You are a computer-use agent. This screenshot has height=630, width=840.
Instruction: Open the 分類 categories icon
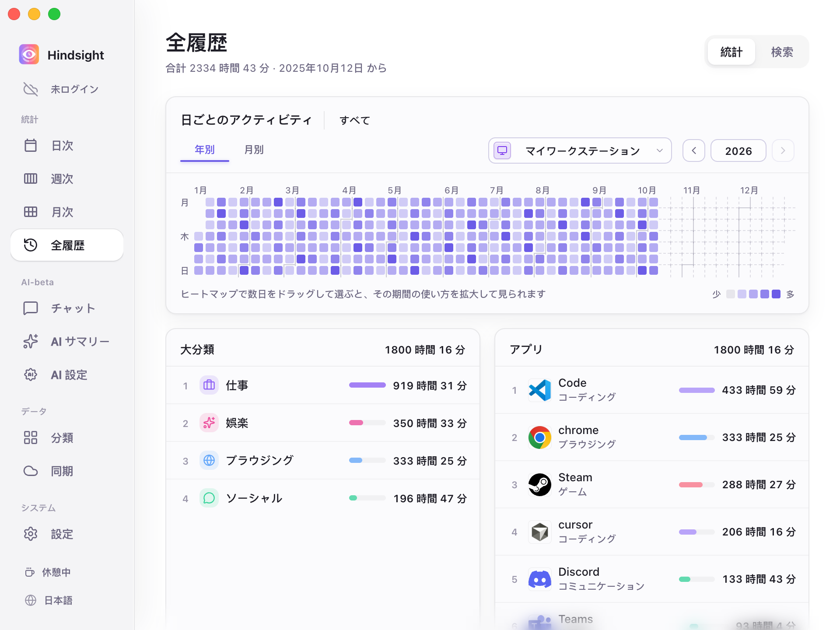click(31, 437)
